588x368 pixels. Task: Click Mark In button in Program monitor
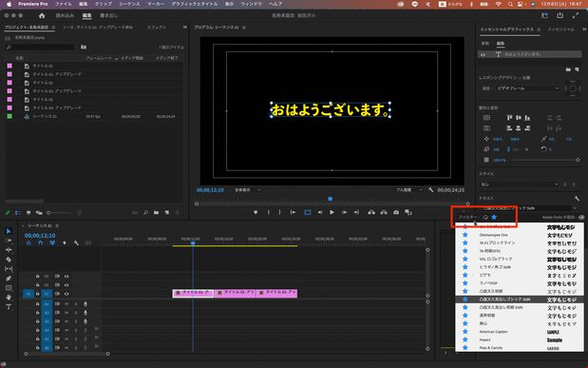coord(269,212)
